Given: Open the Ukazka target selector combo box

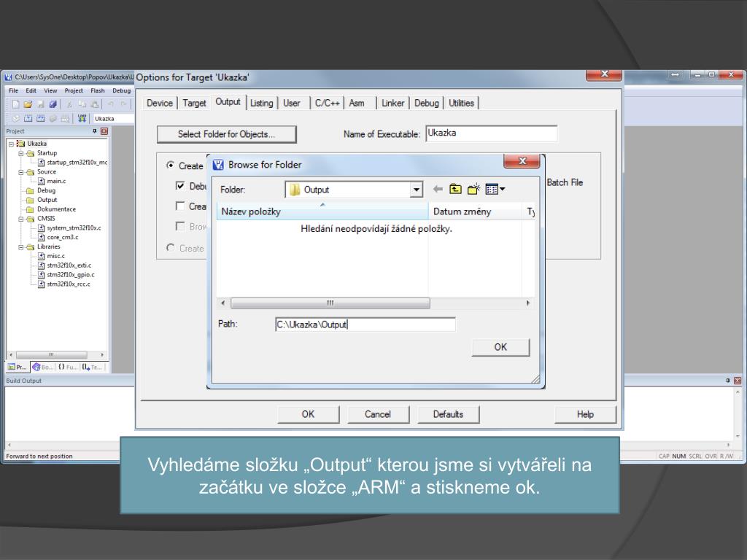Looking at the screenshot, I should tap(113, 119).
